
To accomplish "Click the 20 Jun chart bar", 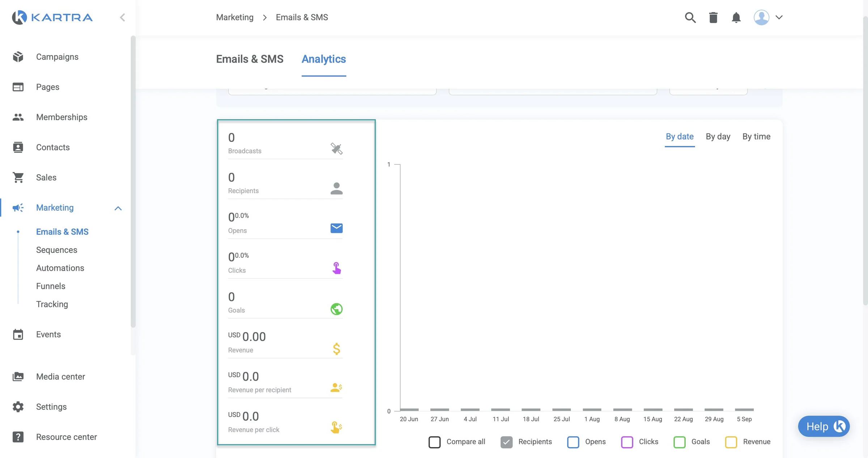I will 409,409.
